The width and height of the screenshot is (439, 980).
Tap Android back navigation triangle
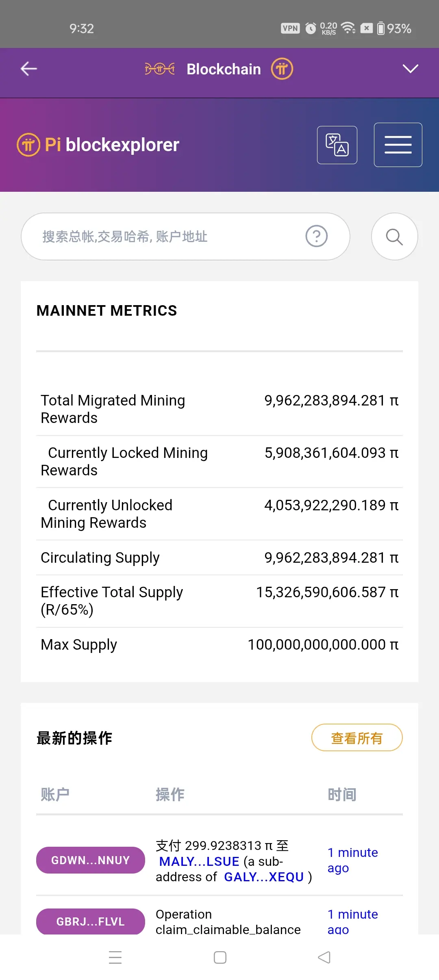point(324,957)
